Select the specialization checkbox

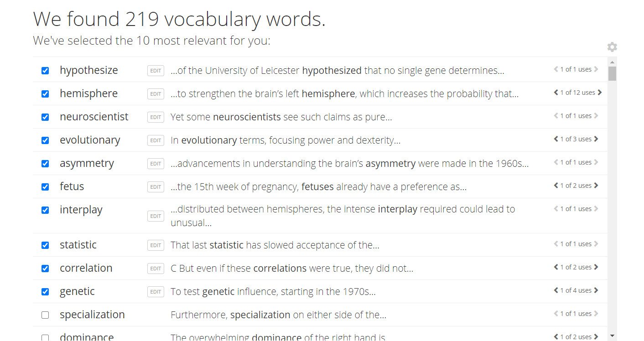(45, 315)
